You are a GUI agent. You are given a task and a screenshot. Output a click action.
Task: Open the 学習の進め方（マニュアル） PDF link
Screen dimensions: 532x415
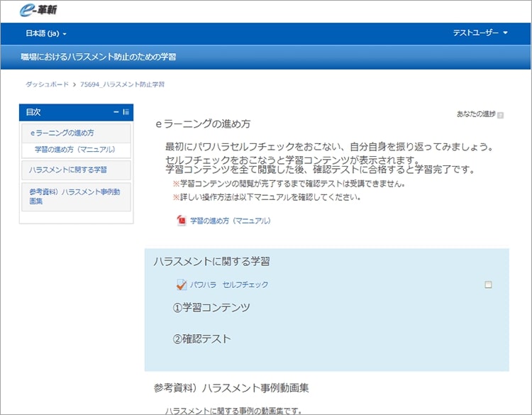click(231, 221)
